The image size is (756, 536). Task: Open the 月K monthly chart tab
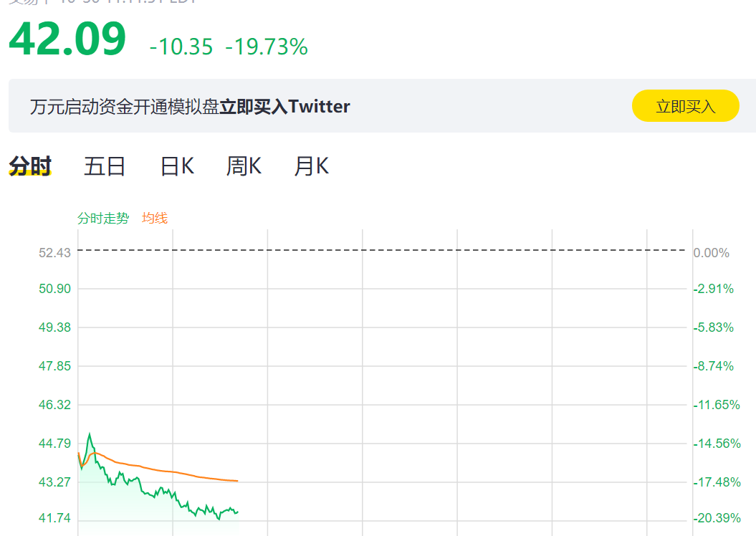312,166
